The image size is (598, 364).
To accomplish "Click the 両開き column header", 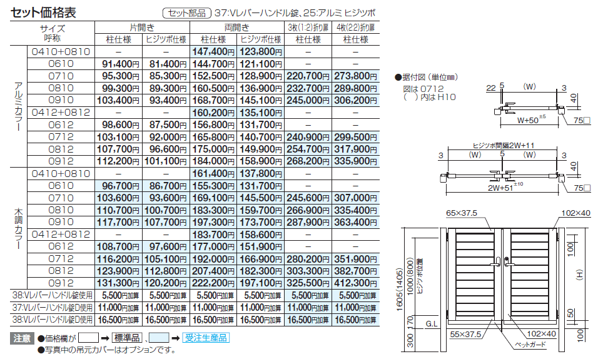I will click(x=237, y=28).
